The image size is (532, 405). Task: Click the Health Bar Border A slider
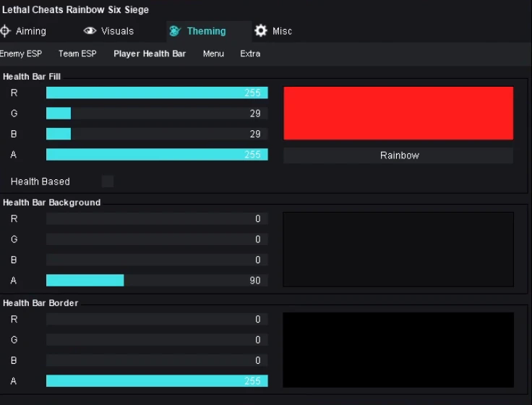point(157,381)
